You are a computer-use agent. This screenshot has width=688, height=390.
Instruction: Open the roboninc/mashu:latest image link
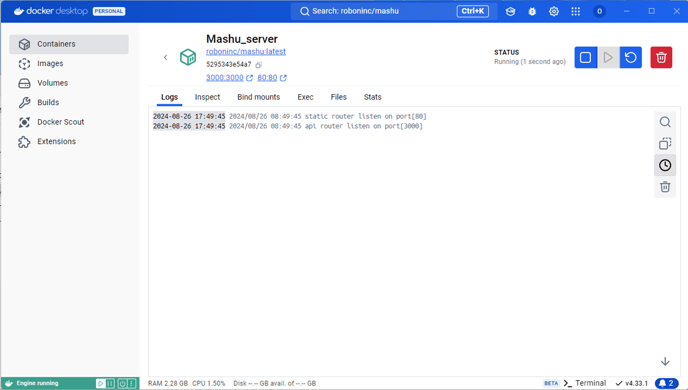pyautogui.click(x=246, y=51)
